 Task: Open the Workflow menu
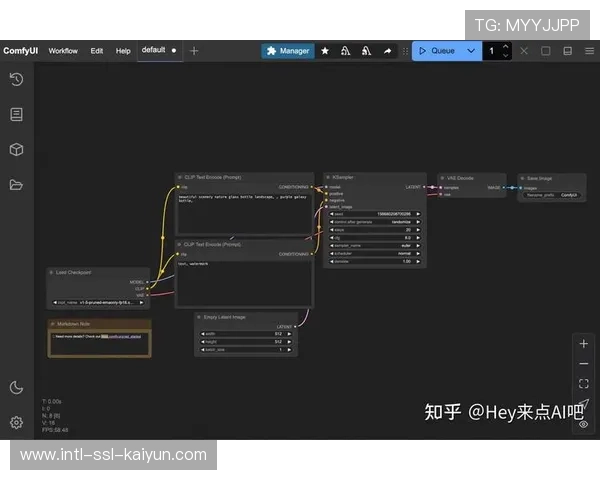click(x=63, y=50)
